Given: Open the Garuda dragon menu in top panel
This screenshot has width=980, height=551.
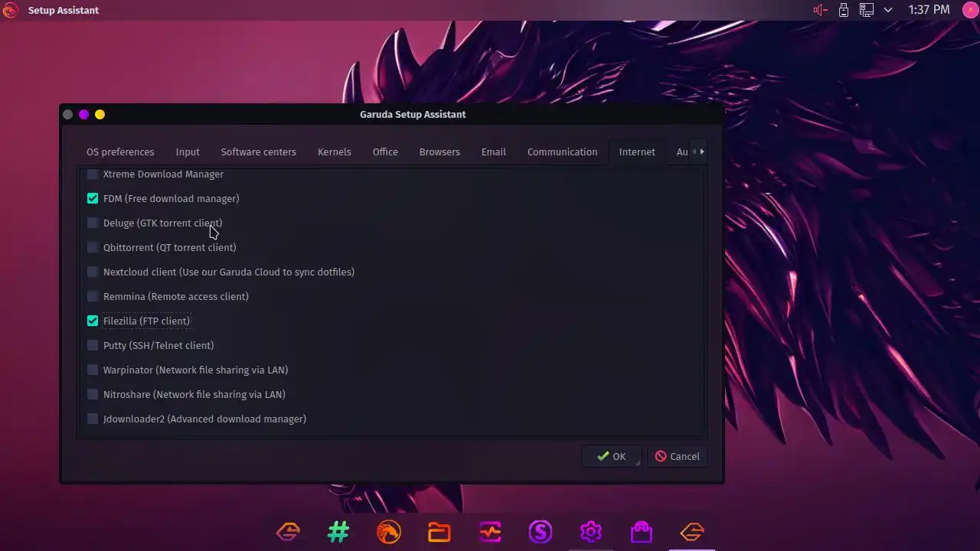Looking at the screenshot, I should point(10,10).
